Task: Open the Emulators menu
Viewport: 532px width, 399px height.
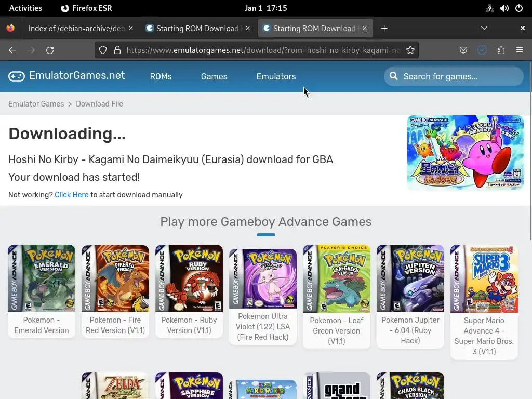Action: [x=276, y=77]
